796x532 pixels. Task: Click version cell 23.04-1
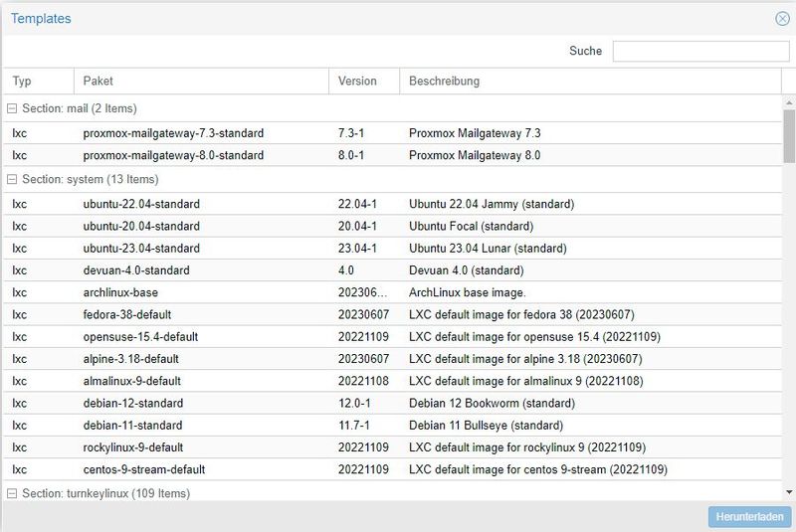[357, 249]
